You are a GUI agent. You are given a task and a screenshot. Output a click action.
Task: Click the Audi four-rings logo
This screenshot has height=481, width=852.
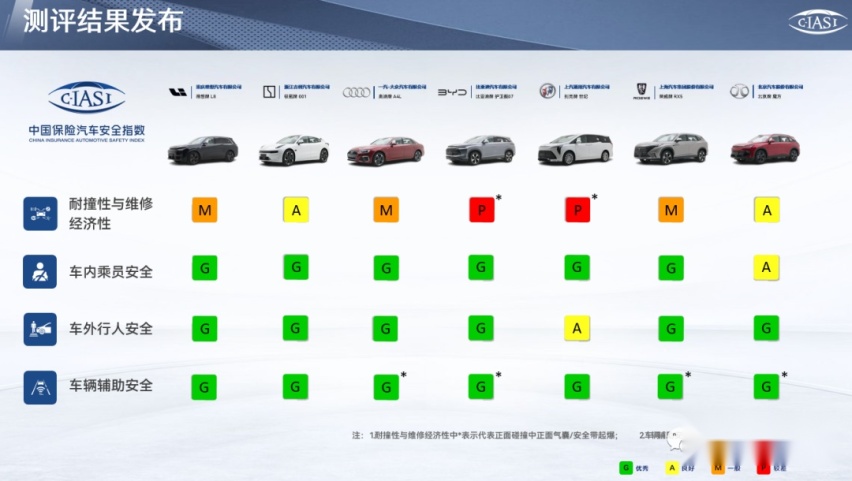(x=356, y=92)
